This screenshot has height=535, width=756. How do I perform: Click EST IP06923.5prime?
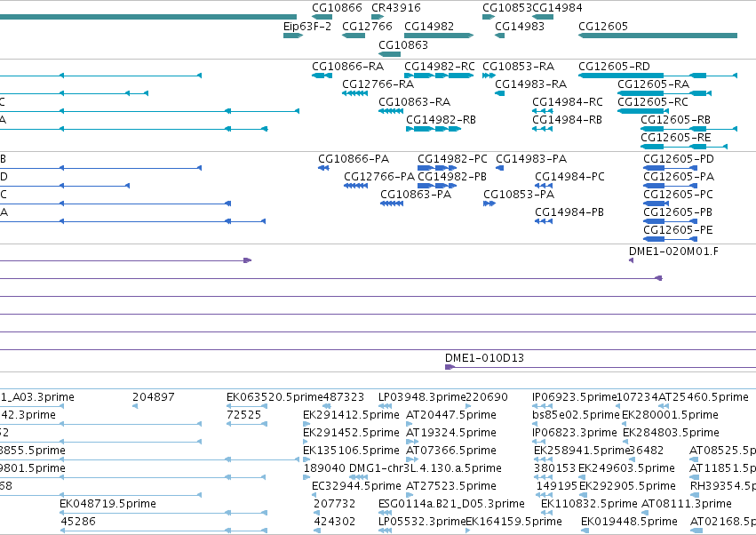575,397
